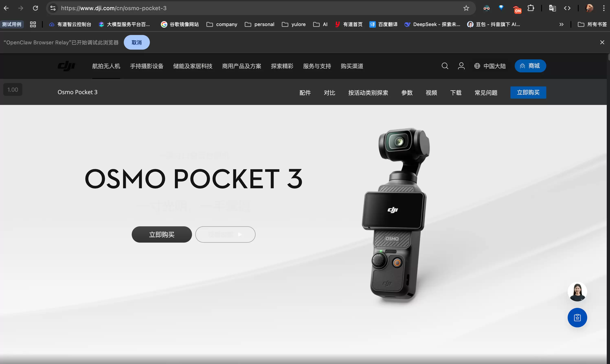This screenshot has height=364, width=610.
Task: Open the customer service avatar chat
Action: click(577, 292)
